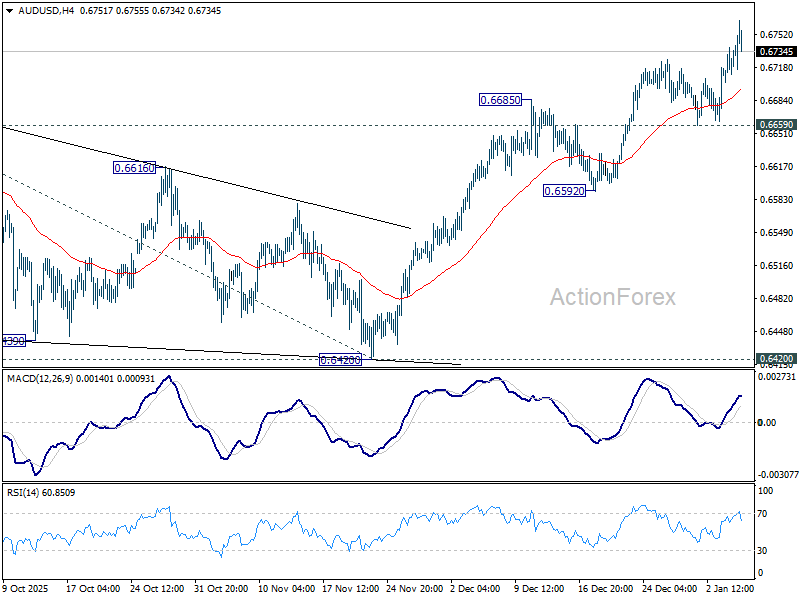Click the 16 Dec 20:00 time label
The width and height of the screenshot is (800, 600).
click(x=606, y=588)
